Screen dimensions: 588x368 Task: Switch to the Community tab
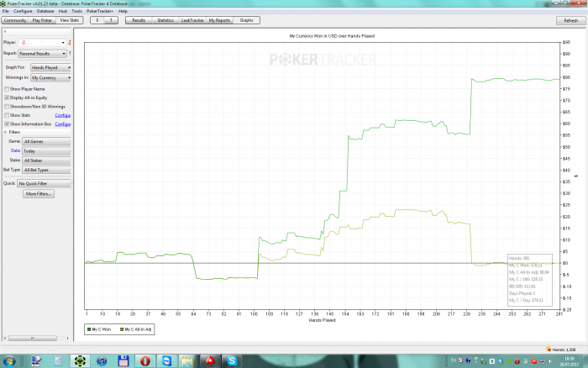tap(15, 20)
